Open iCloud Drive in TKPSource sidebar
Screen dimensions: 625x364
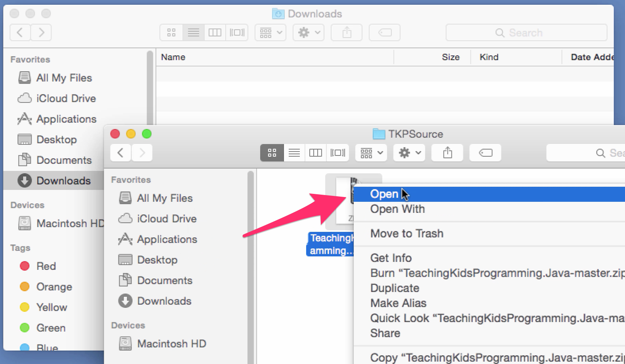point(166,218)
